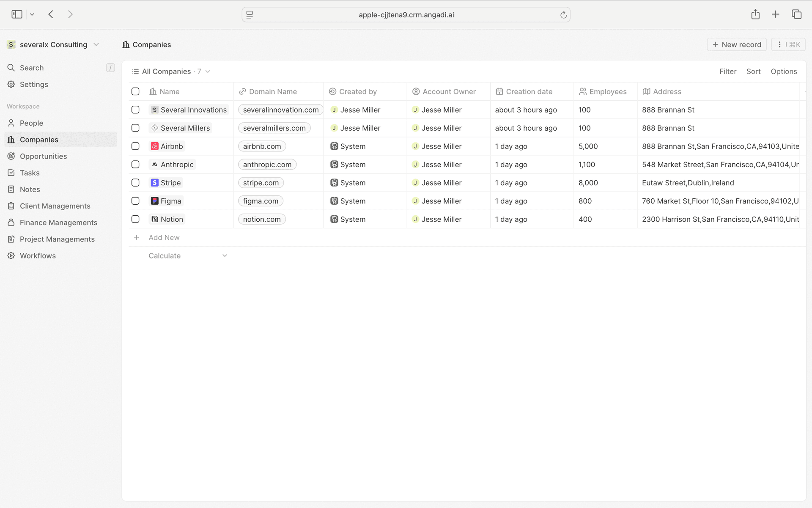This screenshot has width=812, height=508.
Task: Open People in the workspace menu
Action: click(31, 123)
